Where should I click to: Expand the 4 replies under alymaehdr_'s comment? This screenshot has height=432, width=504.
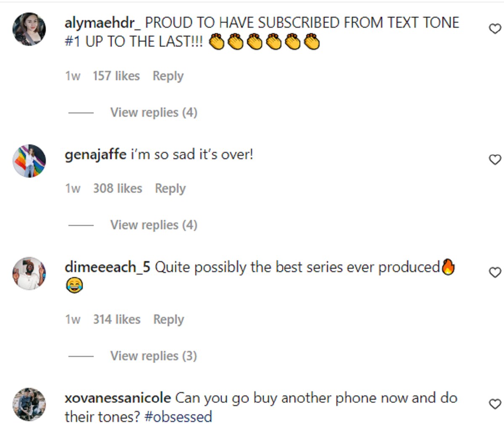[x=153, y=113]
